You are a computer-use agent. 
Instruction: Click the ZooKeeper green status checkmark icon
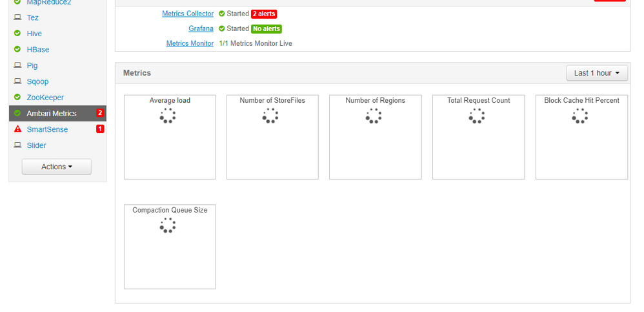click(17, 97)
